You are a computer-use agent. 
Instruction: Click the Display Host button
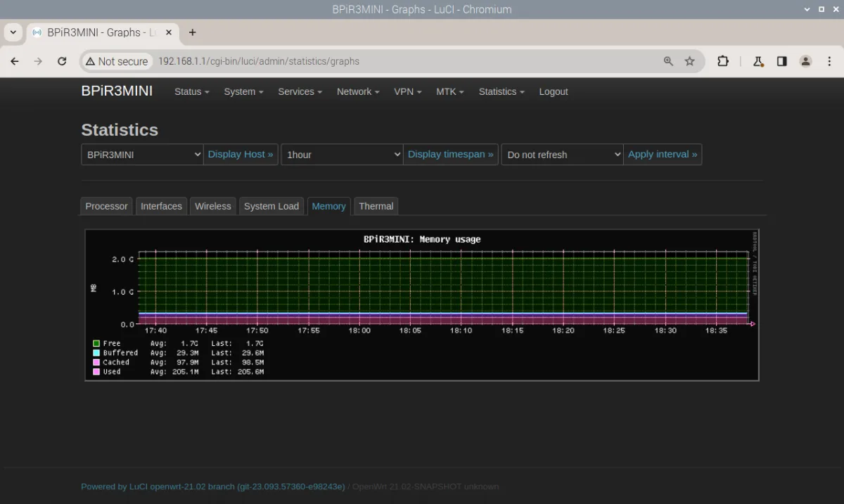(241, 155)
